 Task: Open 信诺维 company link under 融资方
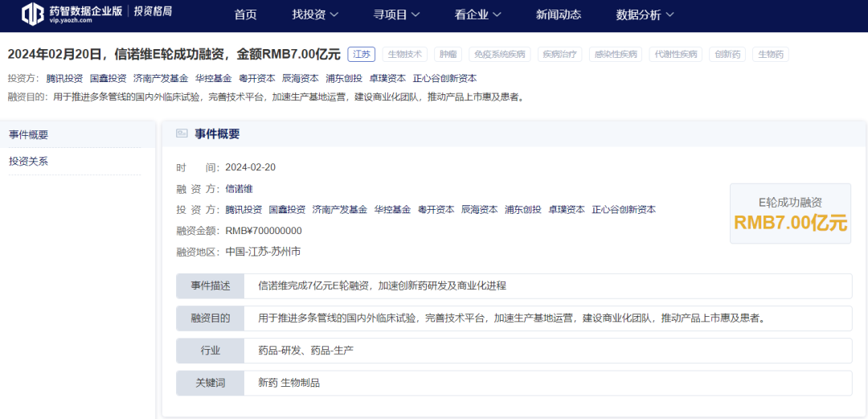240,188
